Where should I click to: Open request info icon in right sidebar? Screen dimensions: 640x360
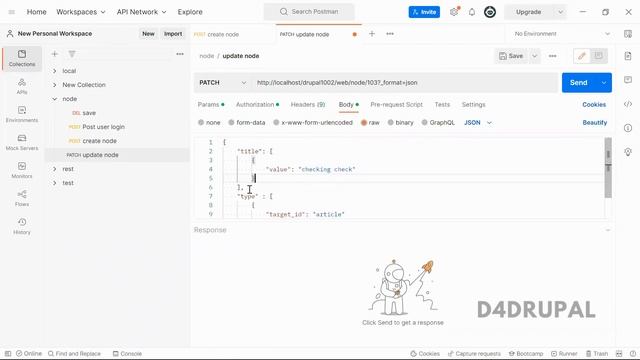(628, 128)
